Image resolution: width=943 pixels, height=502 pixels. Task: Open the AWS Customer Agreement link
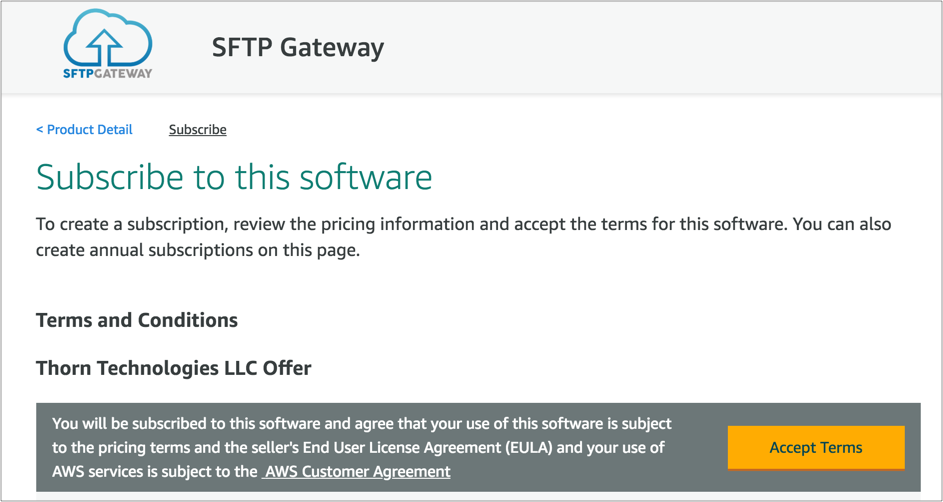[357, 471]
